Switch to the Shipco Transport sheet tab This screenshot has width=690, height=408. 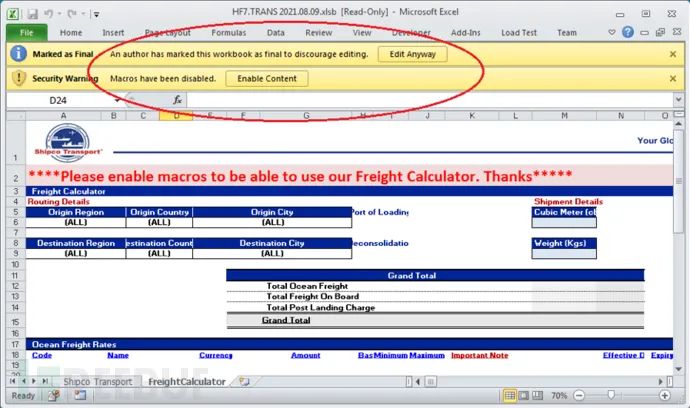[x=98, y=382]
